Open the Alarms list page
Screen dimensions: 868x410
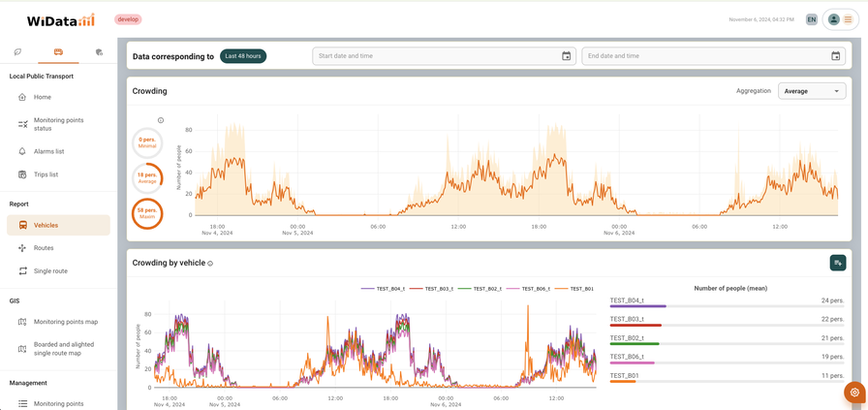(x=58, y=151)
